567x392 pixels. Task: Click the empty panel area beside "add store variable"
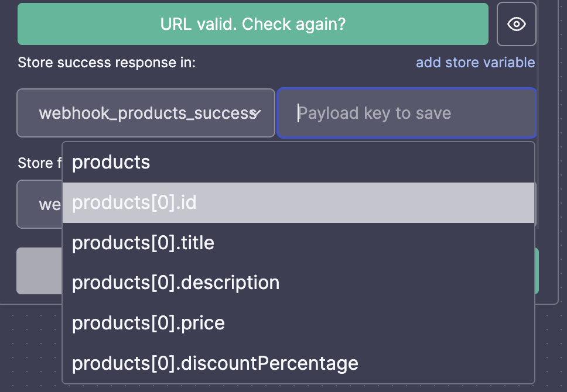coord(306,63)
